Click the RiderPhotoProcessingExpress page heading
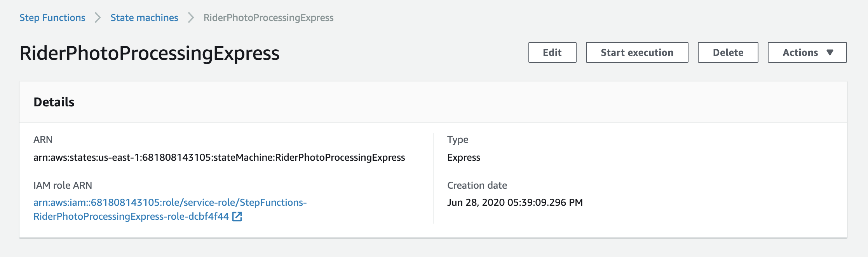 click(x=150, y=53)
